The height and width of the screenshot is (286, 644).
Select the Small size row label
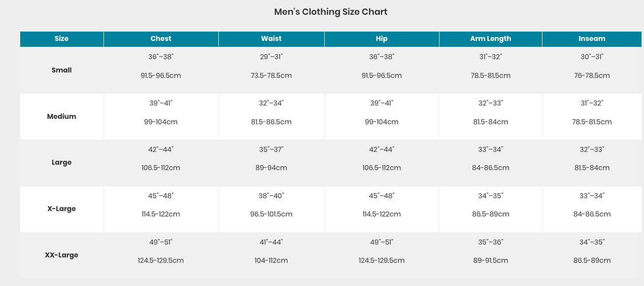(62, 70)
